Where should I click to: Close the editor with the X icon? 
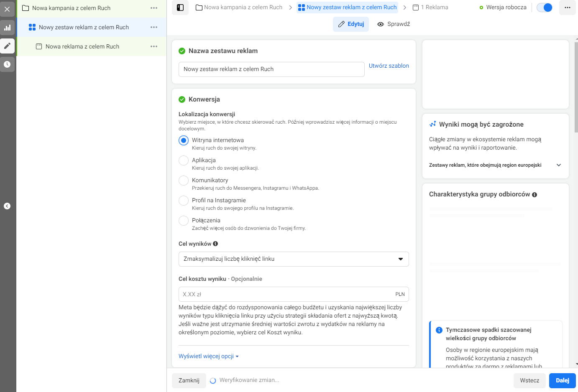7,9
